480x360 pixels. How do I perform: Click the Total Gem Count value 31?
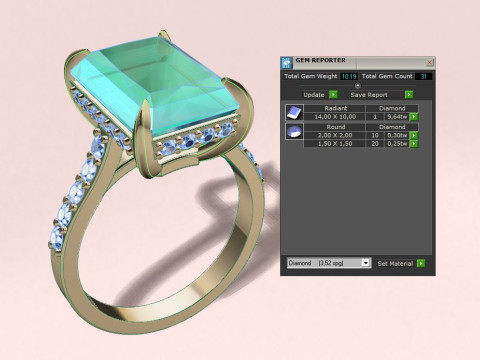[x=423, y=76]
